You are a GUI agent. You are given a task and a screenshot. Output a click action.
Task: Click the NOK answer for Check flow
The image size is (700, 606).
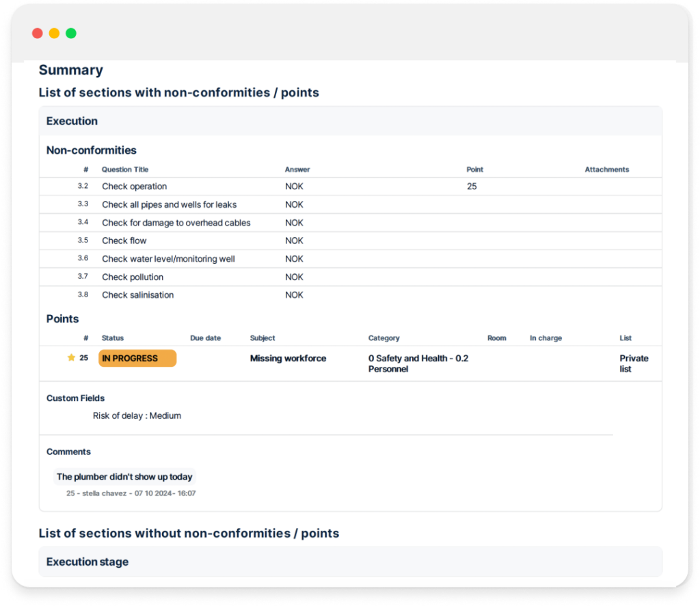(x=294, y=240)
